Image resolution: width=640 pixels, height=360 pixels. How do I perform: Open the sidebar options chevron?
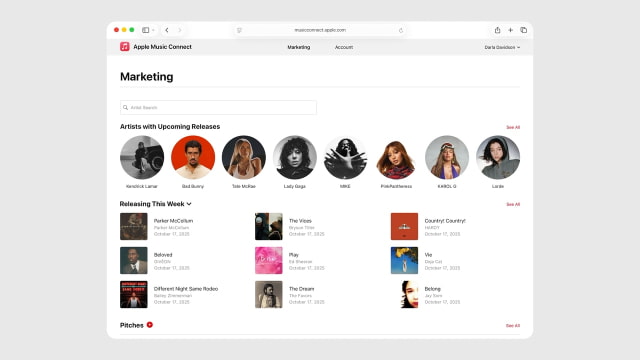pos(153,30)
